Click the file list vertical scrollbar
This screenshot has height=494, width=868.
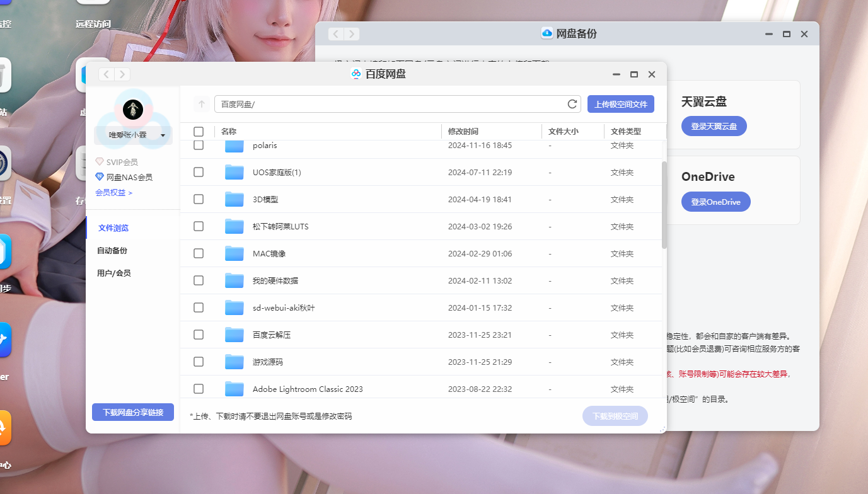pyautogui.click(x=664, y=205)
